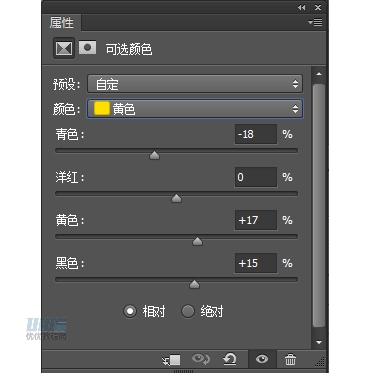The image size is (370, 373).
Task: Click the scrollbar down arrow
Action: 319,342
